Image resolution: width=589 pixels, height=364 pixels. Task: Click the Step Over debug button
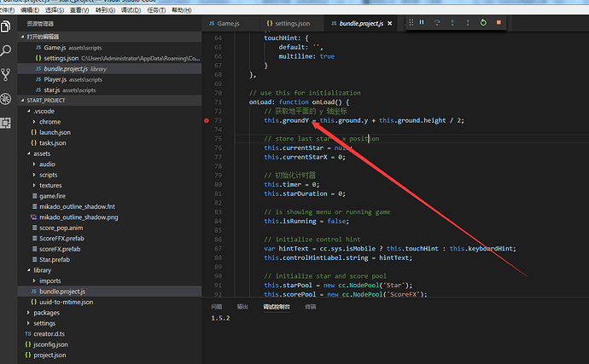point(437,22)
